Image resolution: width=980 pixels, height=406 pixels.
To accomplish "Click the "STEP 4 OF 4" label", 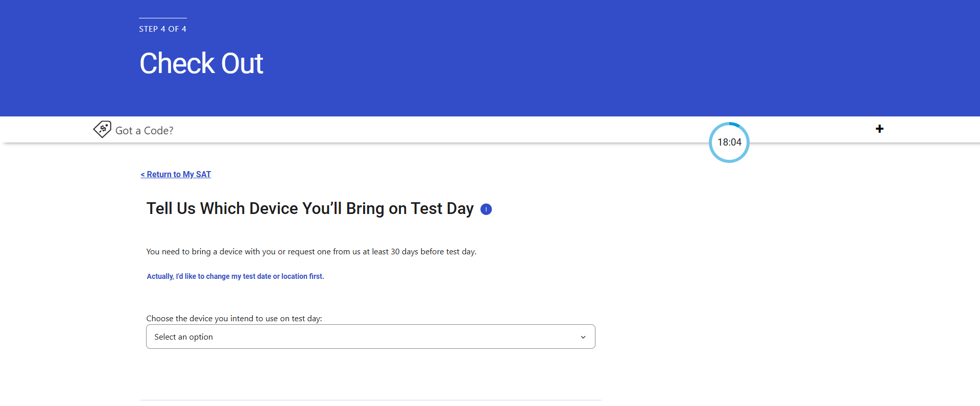I will (162, 29).
